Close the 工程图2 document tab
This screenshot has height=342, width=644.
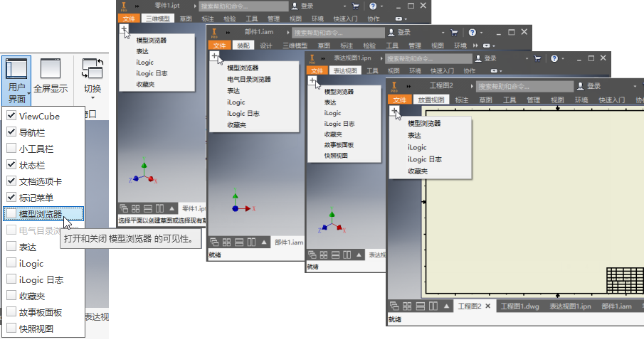(x=488, y=306)
